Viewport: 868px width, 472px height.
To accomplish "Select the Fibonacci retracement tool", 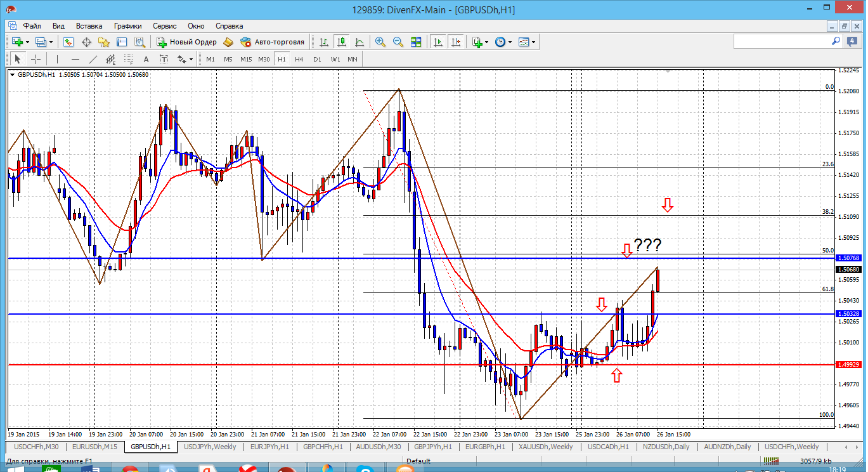I will click(x=129, y=60).
